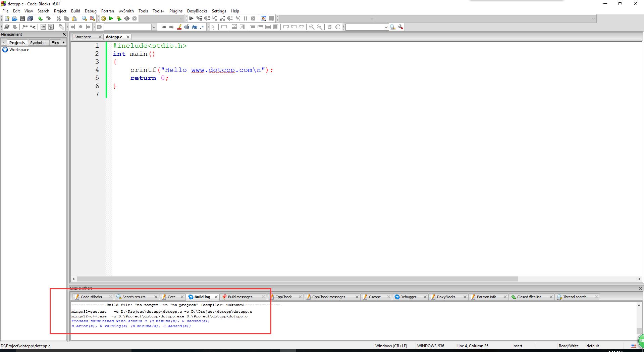
Task: Open the thread search combo box dropdown
Action: pyautogui.click(x=386, y=27)
